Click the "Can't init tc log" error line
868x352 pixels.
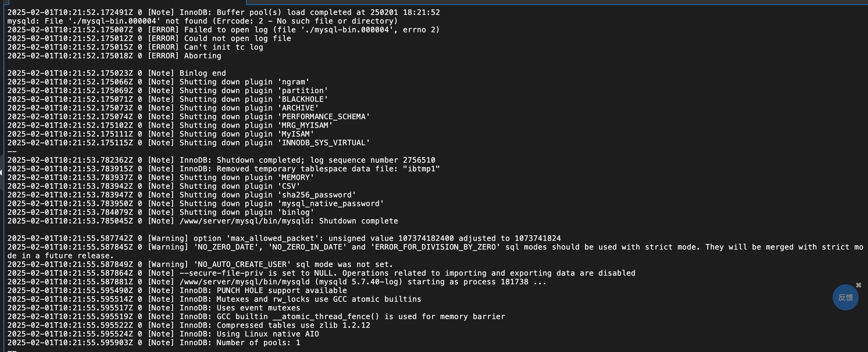click(135, 47)
